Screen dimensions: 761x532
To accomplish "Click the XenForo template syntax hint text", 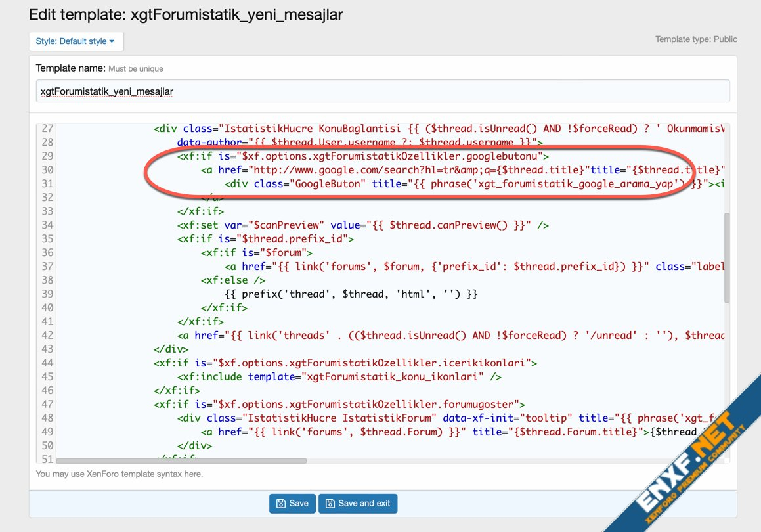I will [120, 474].
